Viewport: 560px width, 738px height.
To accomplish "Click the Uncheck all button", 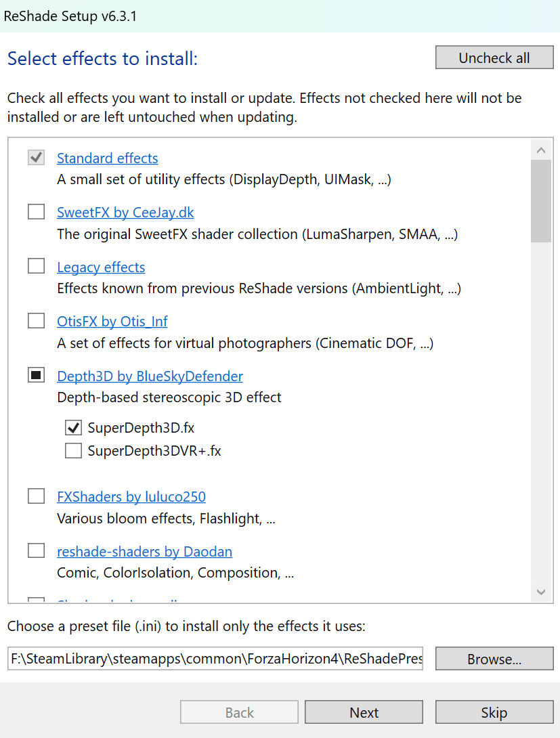I will click(x=494, y=58).
